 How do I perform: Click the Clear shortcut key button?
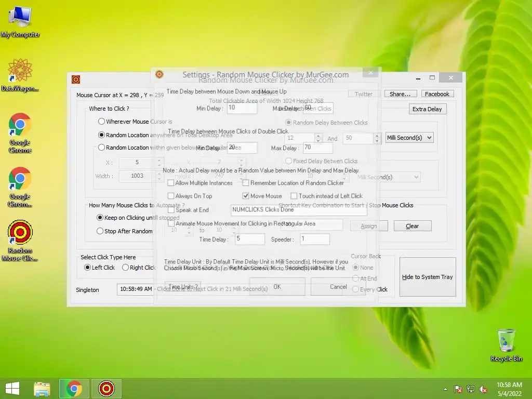[x=412, y=226]
